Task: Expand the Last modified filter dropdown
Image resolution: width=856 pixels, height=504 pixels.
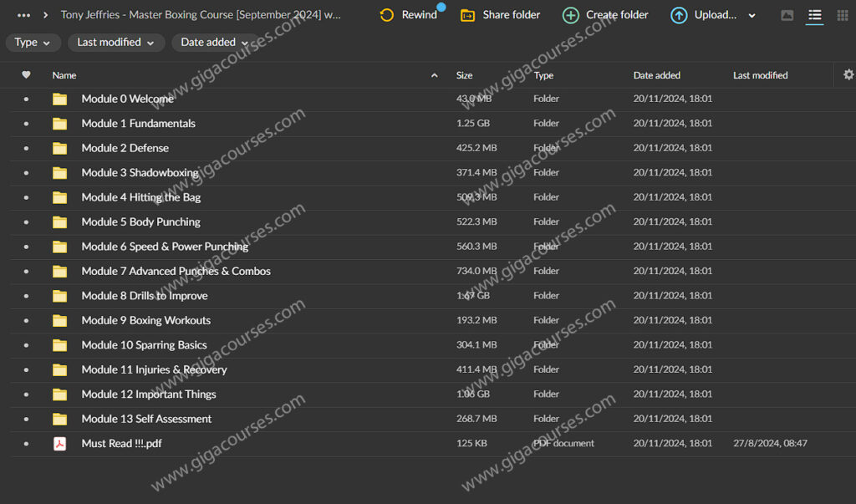Action: [x=115, y=43]
